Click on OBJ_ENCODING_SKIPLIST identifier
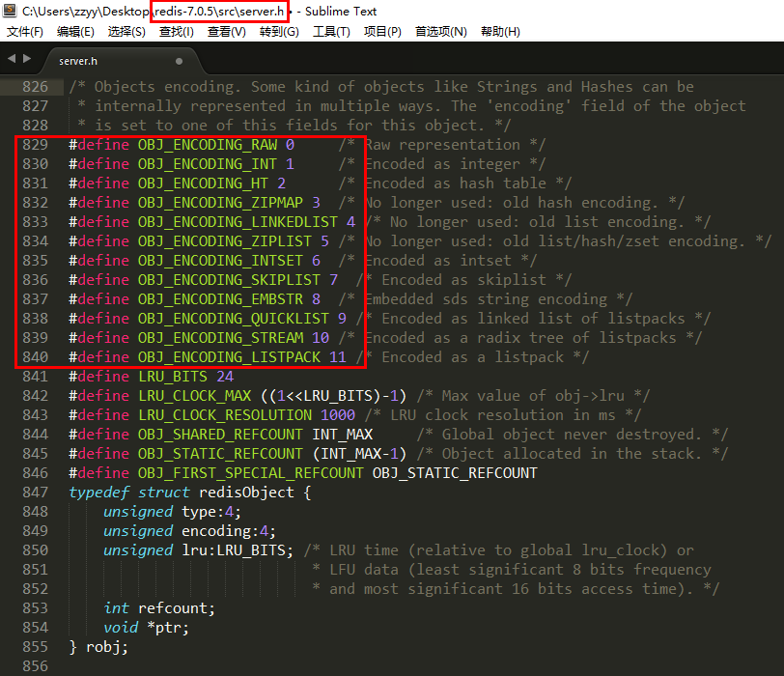The image size is (784, 676). (x=229, y=280)
